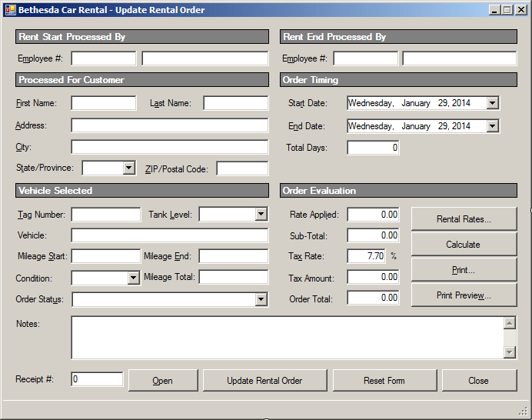532x420 pixels.
Task: Open Print Preview...
Action: [464, 295]
